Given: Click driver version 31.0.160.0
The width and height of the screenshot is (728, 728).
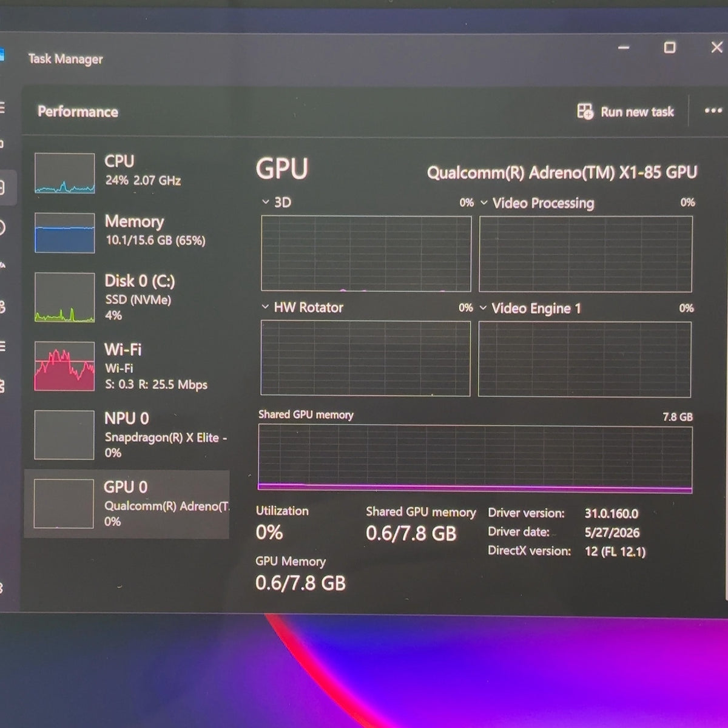Looking at the screenshot, I should (x=612, y=513).
